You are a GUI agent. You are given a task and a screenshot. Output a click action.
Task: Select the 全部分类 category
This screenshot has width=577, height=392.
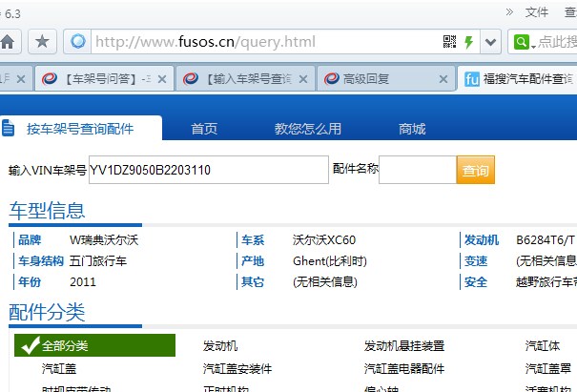click(94, 345)
